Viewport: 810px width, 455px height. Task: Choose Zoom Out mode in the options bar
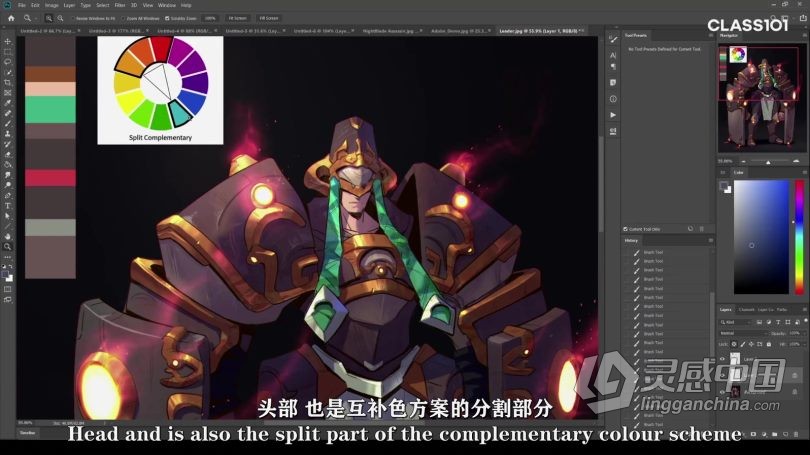[60, 18]
